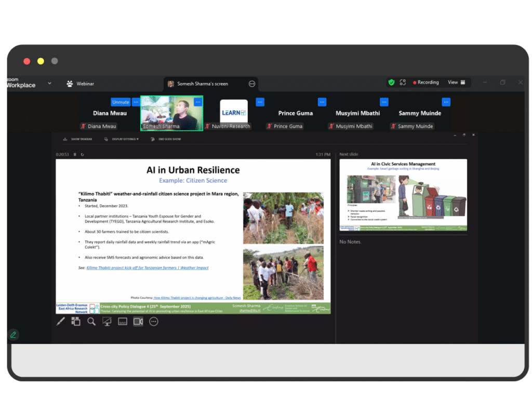Select the pen and laser pointer tool
This screenshot has height=400, width=532.
pyautogui.click(x=61, y=322)
